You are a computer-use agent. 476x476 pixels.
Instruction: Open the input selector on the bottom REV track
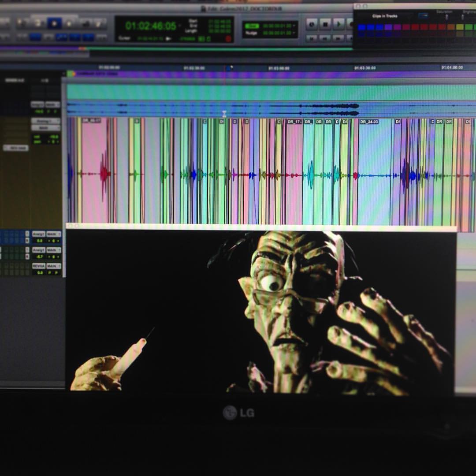click(x=39, y=266)
